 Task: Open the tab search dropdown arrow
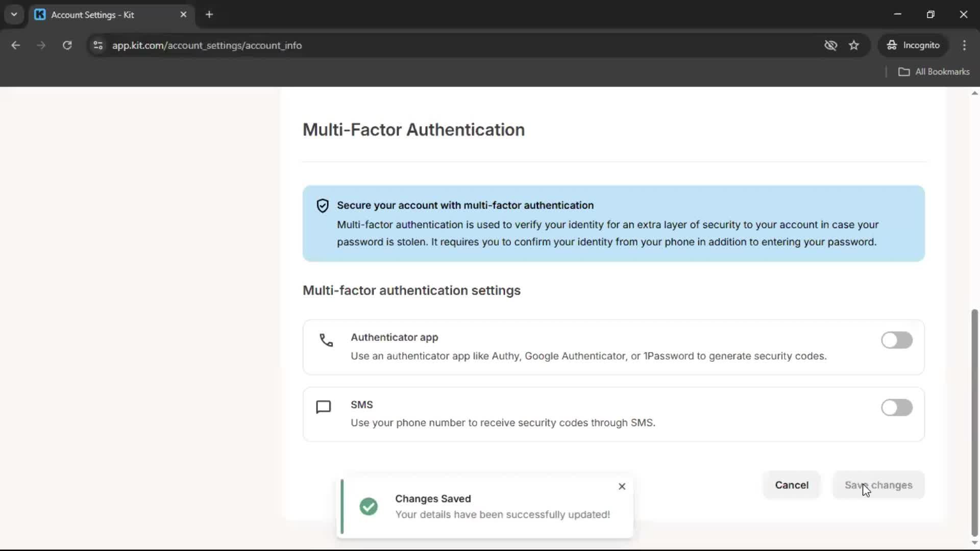pos(14,14)
